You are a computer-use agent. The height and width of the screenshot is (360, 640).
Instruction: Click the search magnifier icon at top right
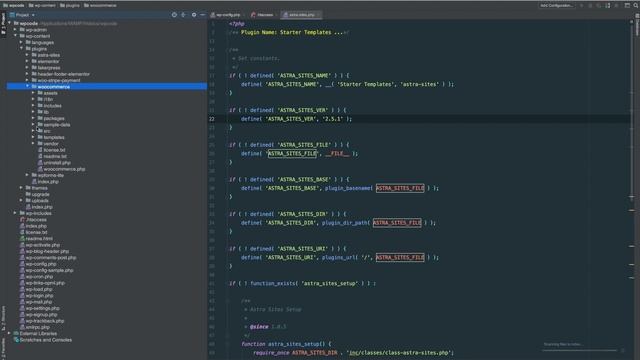coord(636,5)
